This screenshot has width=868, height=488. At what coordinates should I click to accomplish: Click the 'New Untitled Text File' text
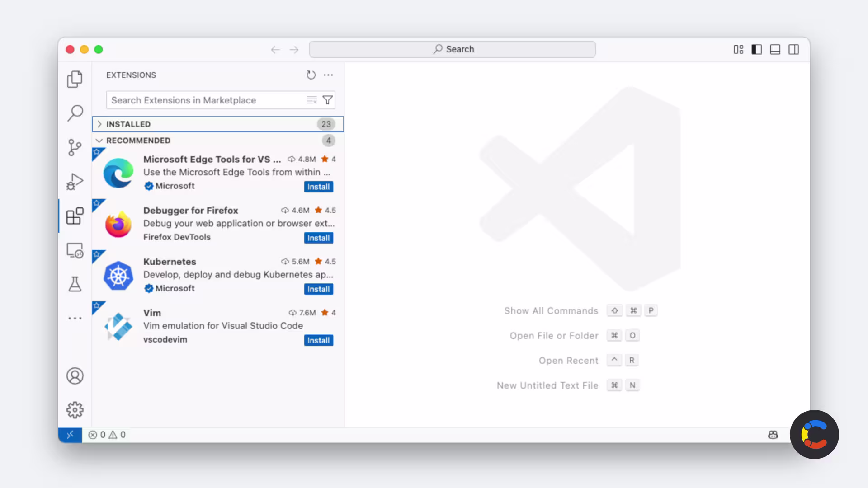(x=547, y=385)
